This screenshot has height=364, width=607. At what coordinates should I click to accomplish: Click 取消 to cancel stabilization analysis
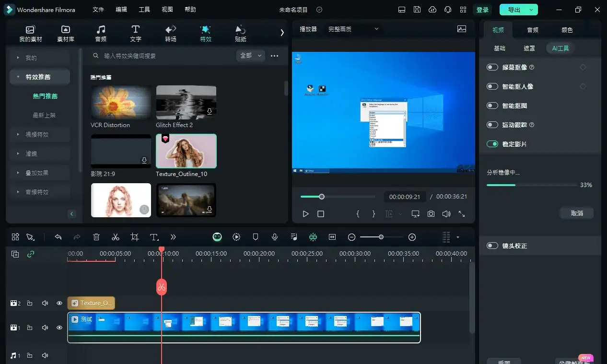[576, 213]
